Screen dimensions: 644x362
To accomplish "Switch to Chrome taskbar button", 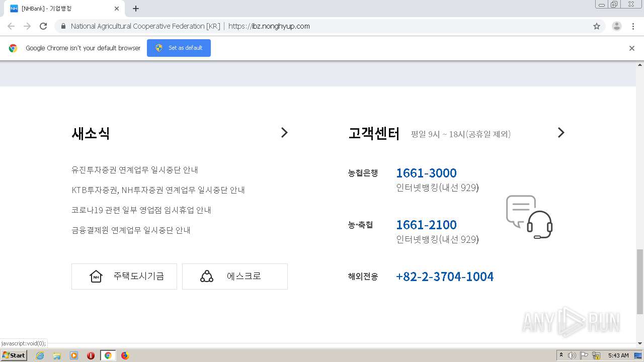I will click(108, 355).
